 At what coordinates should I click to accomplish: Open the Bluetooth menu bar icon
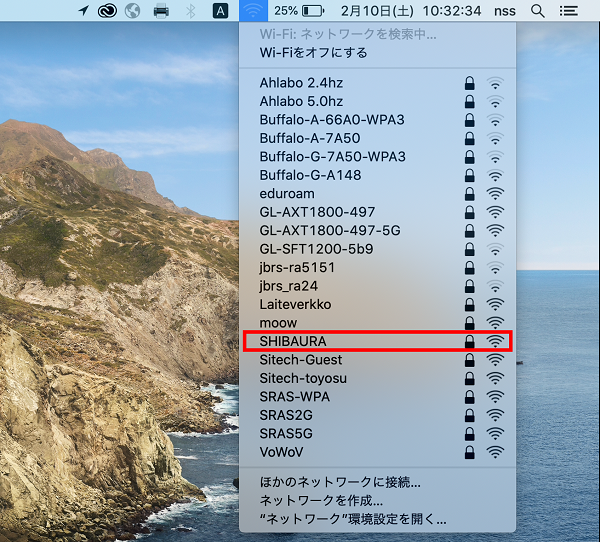pos(191,11)
